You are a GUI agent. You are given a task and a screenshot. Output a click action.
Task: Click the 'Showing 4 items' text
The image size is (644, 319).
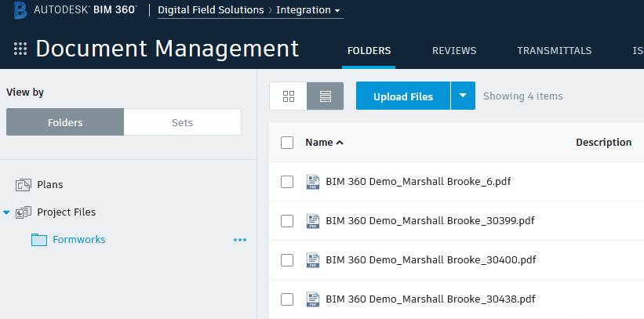click(523, 96)
